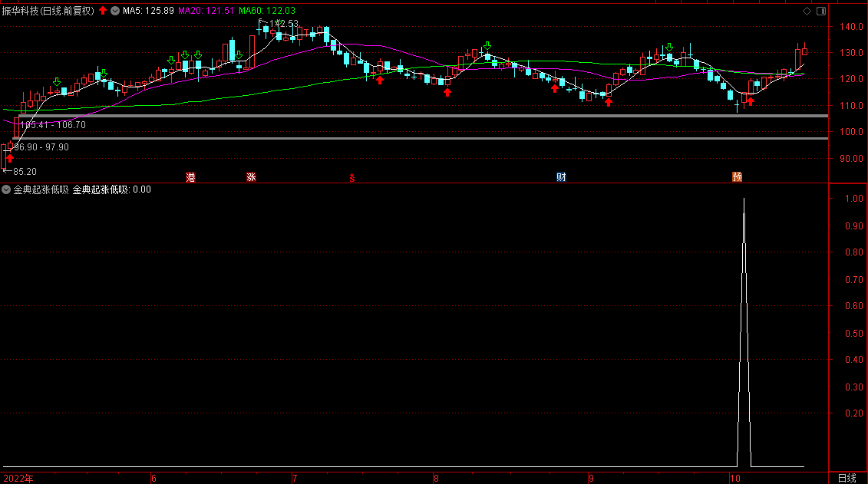Click the 110.00 price axis label
This screenshot has height=484, width=868.
pos(851,106)
